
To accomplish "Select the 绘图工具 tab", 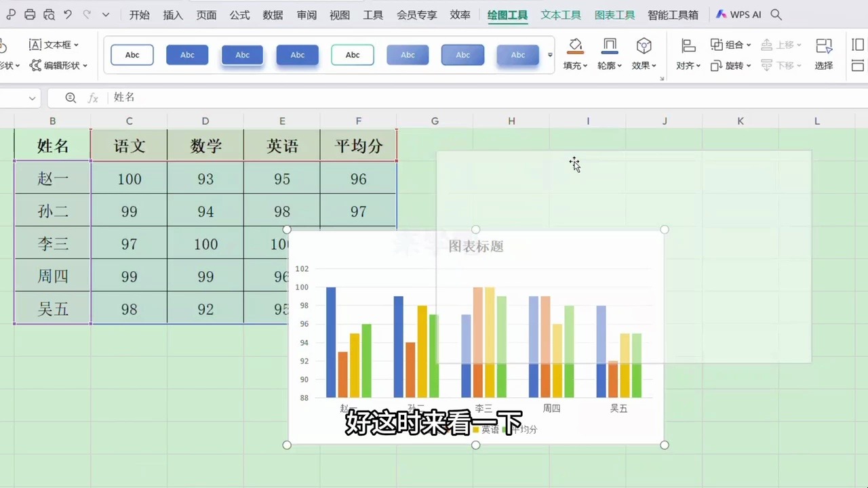I will pos(507,14).
